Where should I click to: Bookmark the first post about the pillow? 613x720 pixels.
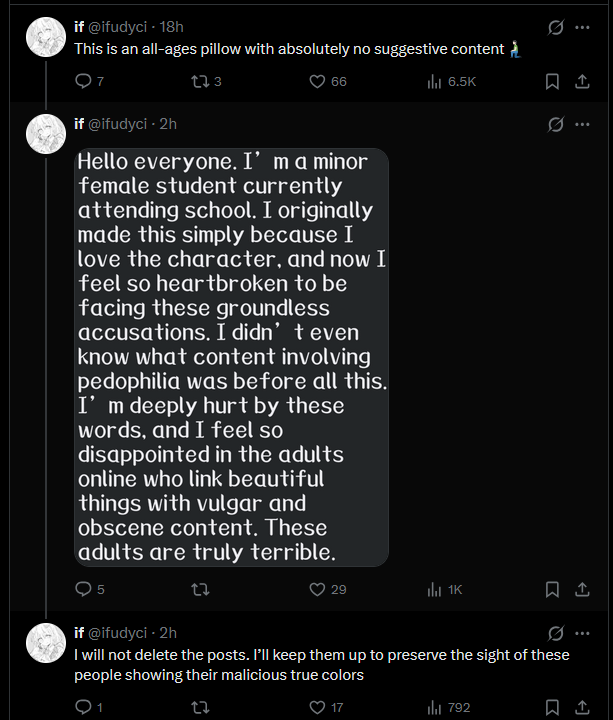(551, 82)
